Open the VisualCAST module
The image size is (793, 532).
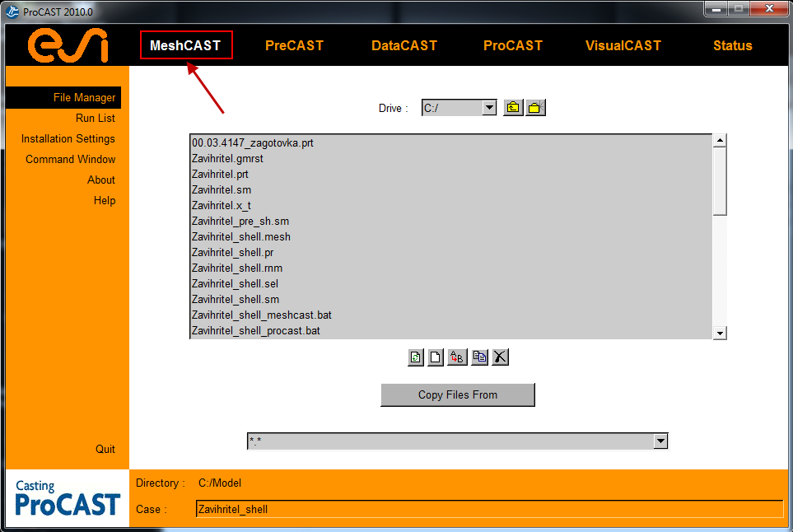click(x=623, y=45)
